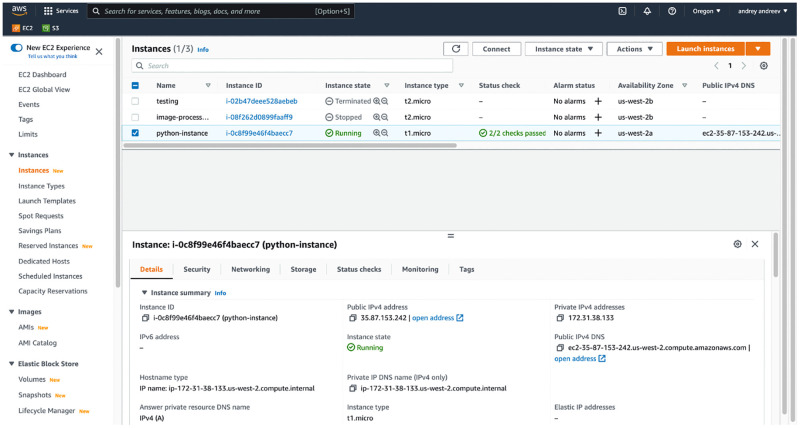Open Spot Requests in sidebar
Screen dimensions: 800x428
41,216
